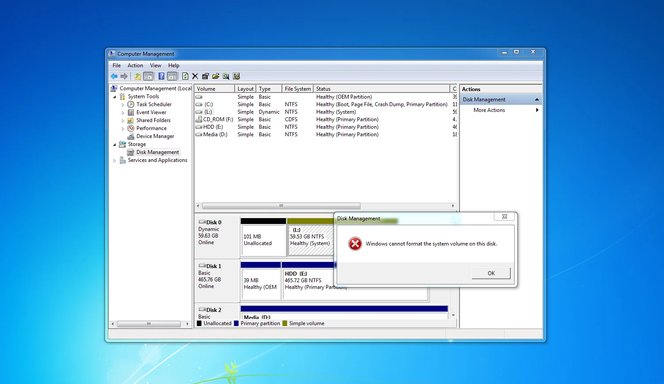This screenshot has width=664, height=384.
Task: Collapse Disk Management section in Actions pane
Action: 537,99
